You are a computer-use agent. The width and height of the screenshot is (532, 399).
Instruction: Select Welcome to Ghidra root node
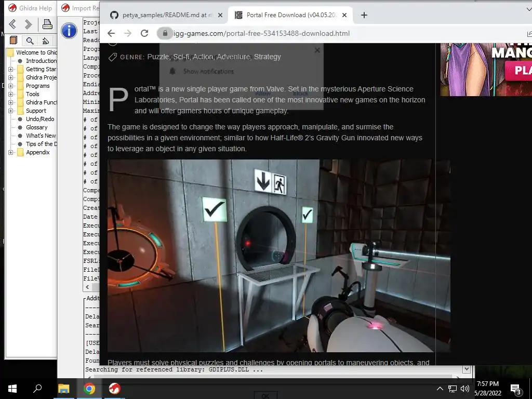click(x=36, y=52)
